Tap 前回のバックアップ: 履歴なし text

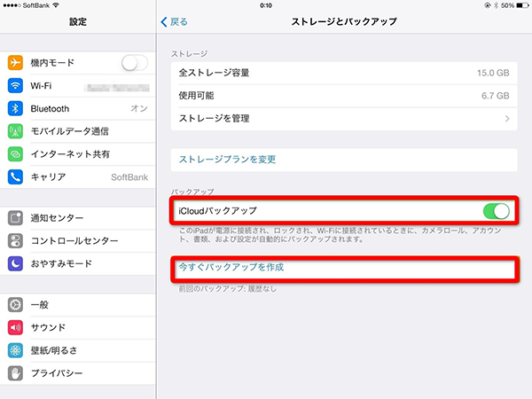tap(228, 289)
